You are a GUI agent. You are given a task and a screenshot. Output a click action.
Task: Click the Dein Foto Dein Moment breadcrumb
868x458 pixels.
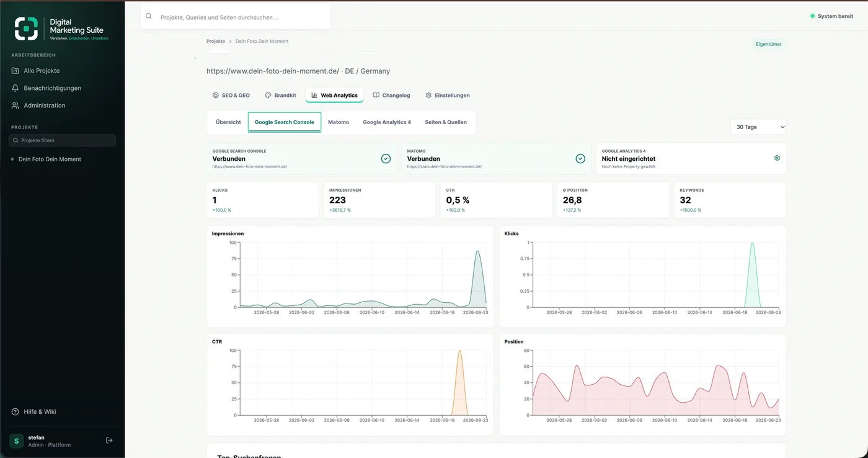(262, 41)
